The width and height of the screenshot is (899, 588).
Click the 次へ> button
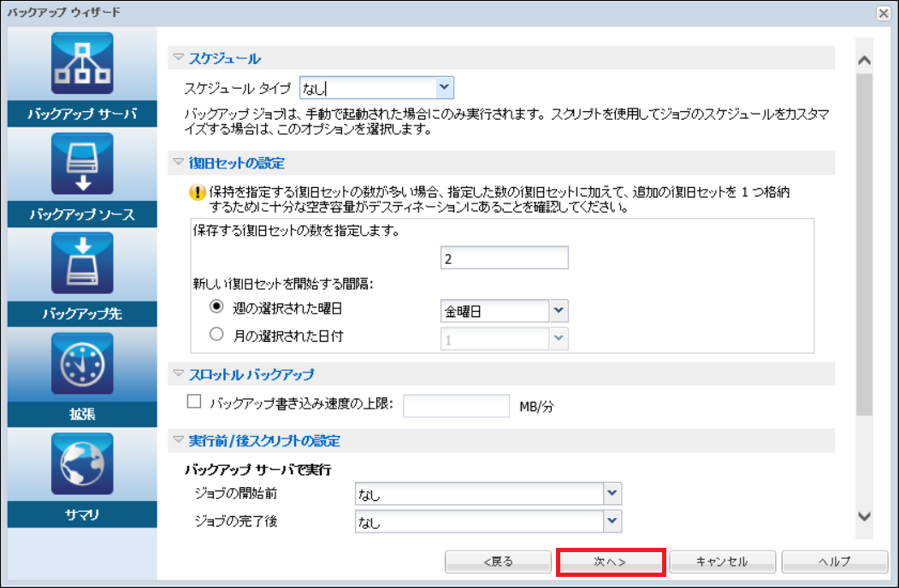coord(611,562)
